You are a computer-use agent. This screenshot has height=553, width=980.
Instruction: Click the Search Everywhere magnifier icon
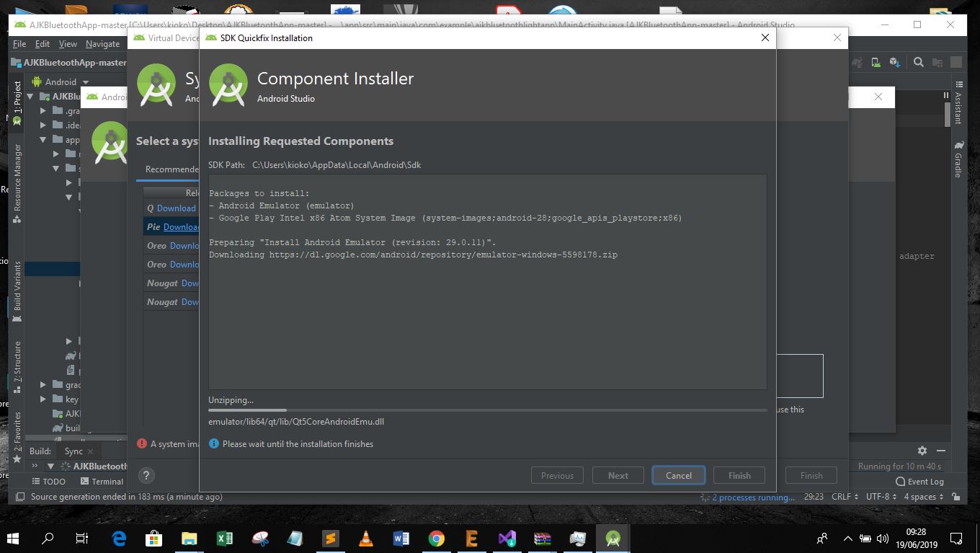point(919,63)
